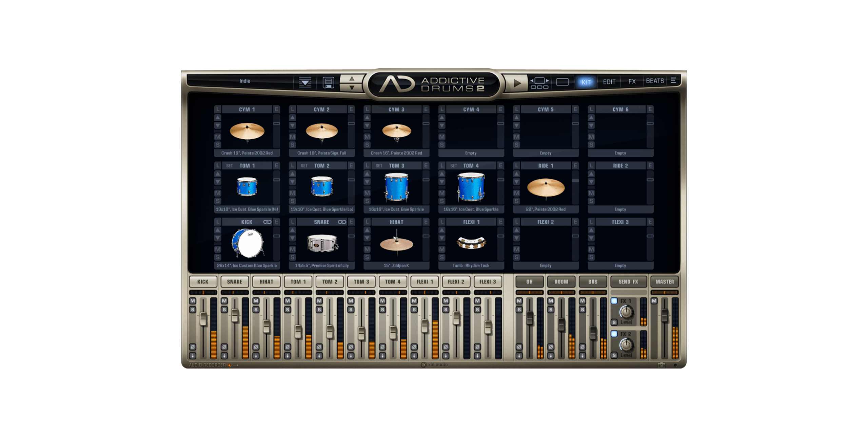Click the save preset floppy disk icon
The height and width of the screenshot is (434, 868).
coord(328,82)
